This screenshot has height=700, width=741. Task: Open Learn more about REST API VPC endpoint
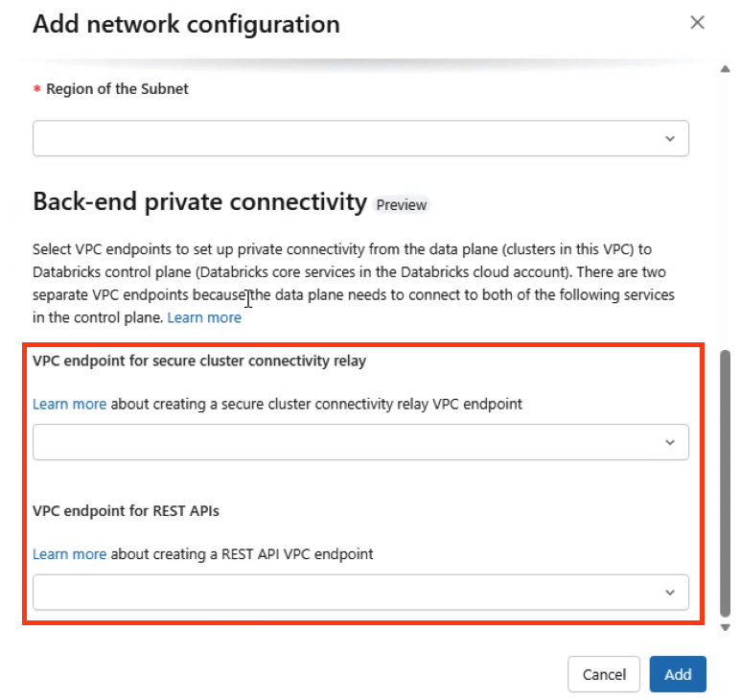pos(69,553)
